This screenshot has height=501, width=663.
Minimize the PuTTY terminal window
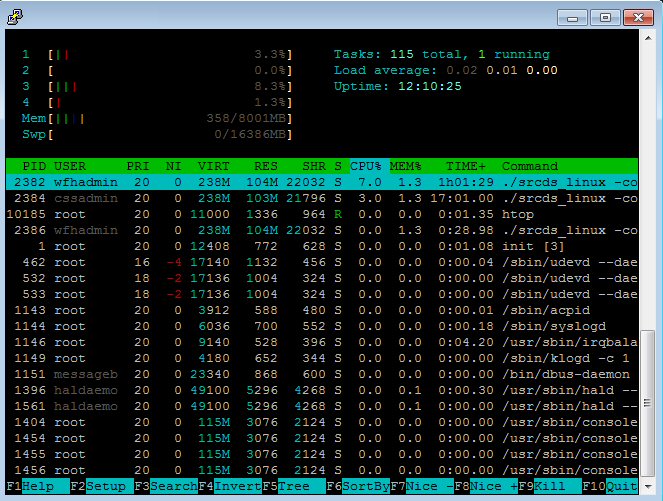pyautogui.click(x=572, y=18)
